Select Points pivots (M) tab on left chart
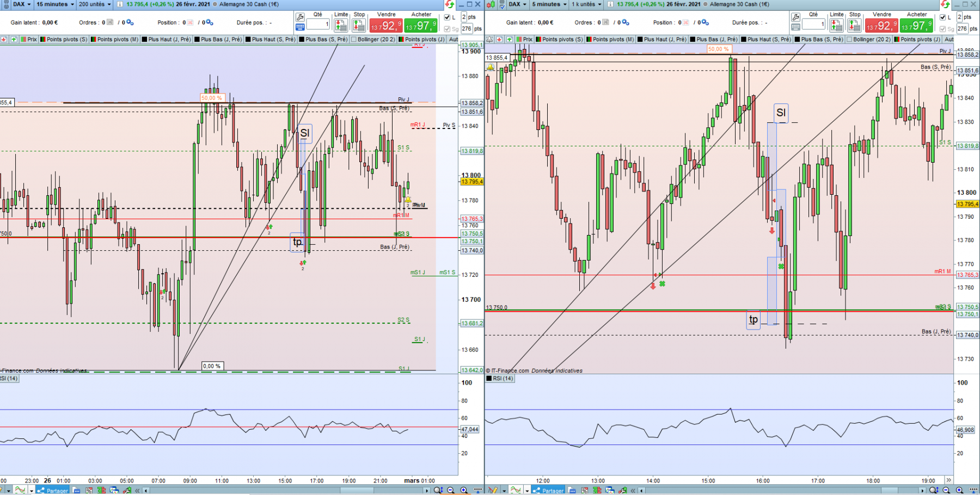Image resolution: width=980 pixels, height=495 pixels. [115, 39]
